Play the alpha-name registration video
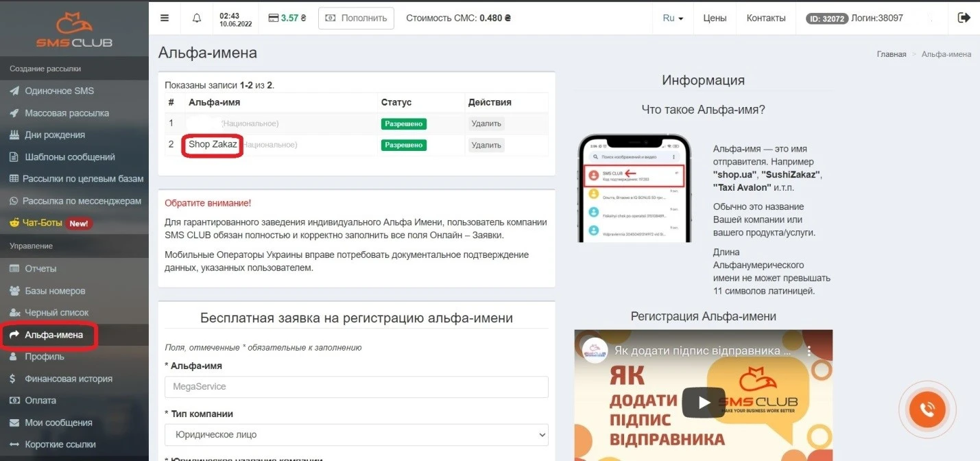 click(x=704, y=403)
